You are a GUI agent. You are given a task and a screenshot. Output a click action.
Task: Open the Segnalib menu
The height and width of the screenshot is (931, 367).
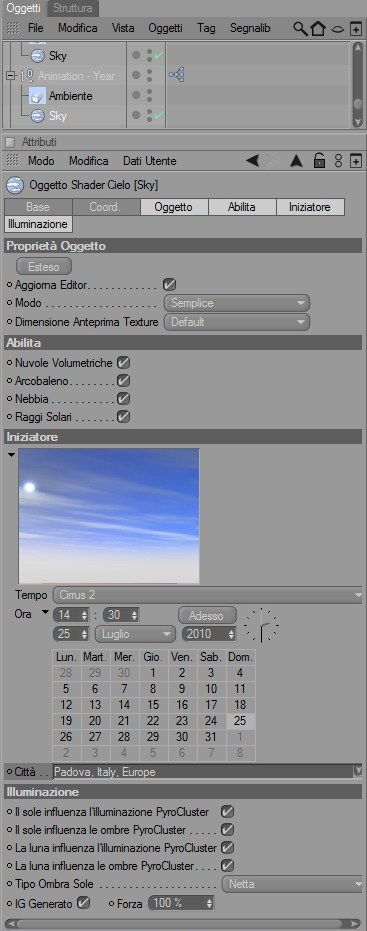click(250, 28)
